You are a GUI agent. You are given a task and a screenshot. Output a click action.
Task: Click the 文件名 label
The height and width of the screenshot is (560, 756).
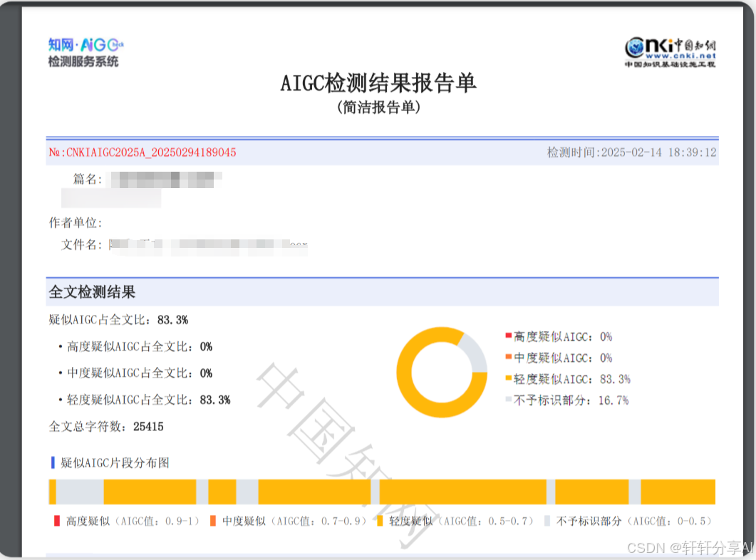81,245
